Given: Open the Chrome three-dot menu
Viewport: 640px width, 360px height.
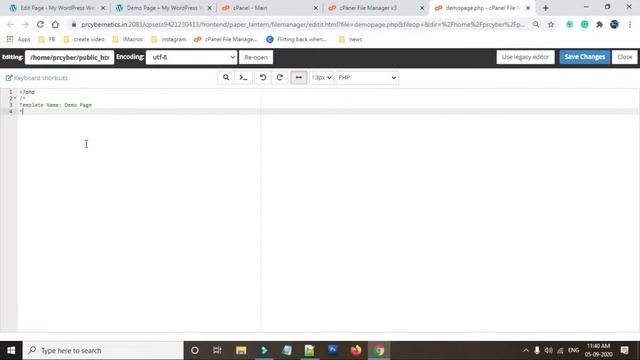Looking at the screenshot, I should pyautogui.click(x=630, y=24).
